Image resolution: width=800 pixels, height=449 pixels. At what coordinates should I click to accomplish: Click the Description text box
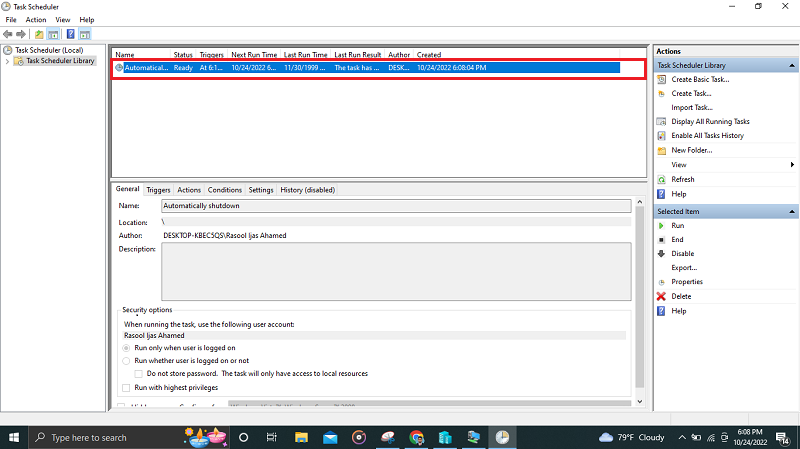point(396,271)
